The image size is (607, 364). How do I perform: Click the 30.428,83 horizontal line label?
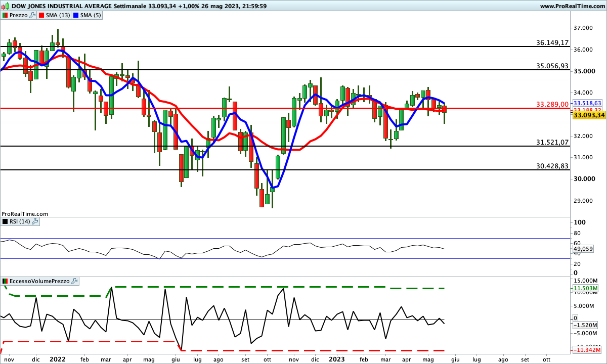pyautogui.click(x=553, y=166)
